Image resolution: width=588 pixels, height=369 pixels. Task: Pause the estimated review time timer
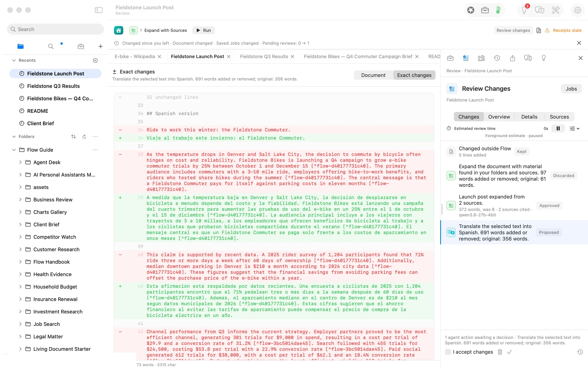(x=558, y=128)
